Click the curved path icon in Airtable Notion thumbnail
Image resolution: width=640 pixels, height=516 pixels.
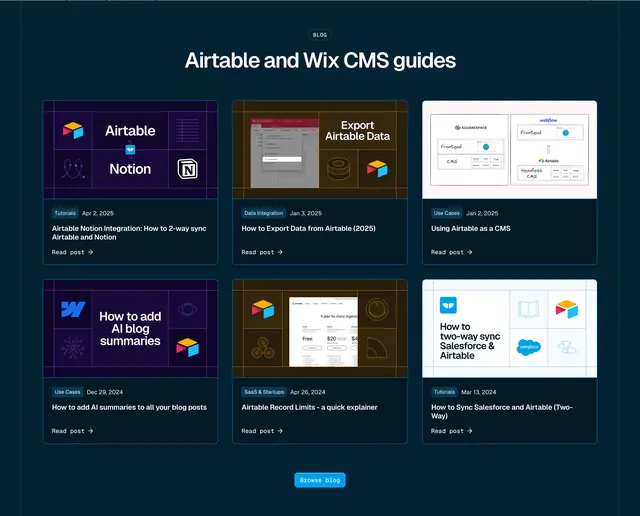73,169
